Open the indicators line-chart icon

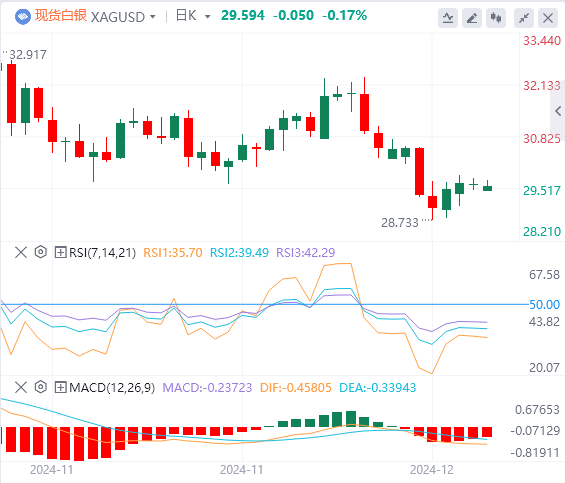point(448,18)
